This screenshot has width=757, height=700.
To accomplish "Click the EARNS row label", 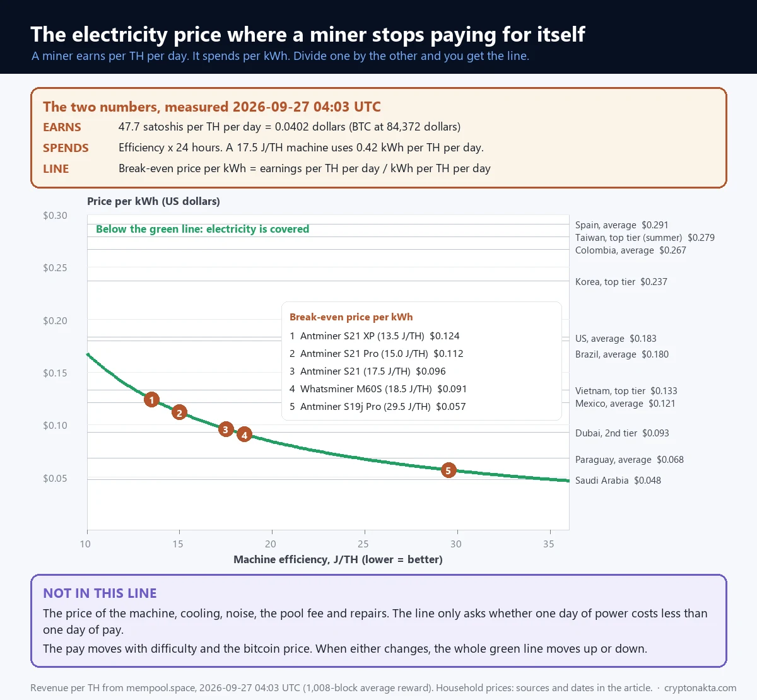I will click(x=62, y=127).
